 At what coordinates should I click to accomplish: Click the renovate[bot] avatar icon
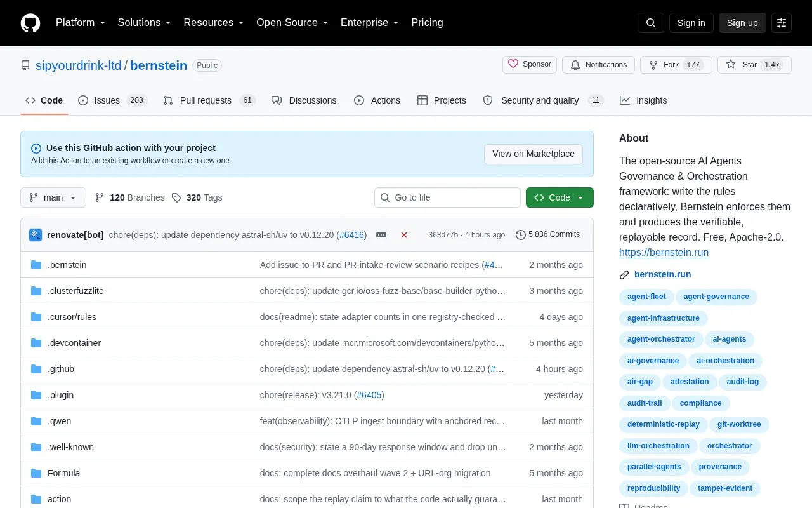[x=36, y=235]
